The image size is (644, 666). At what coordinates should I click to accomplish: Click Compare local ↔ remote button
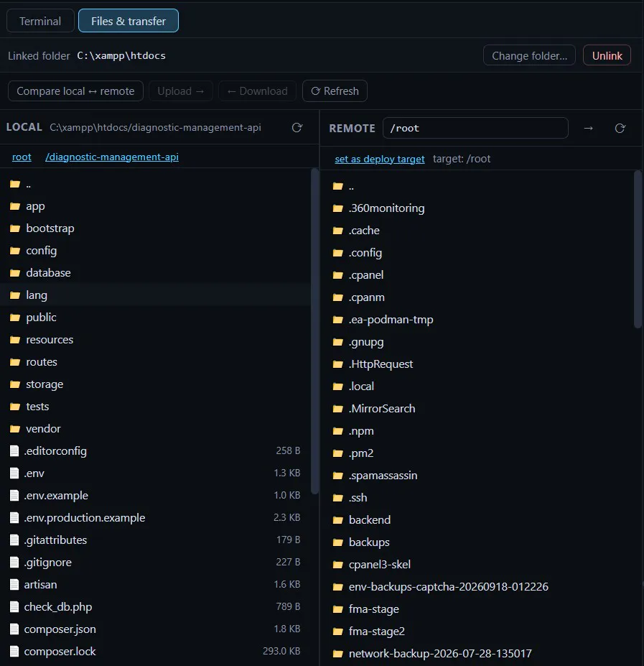point(75,91)
